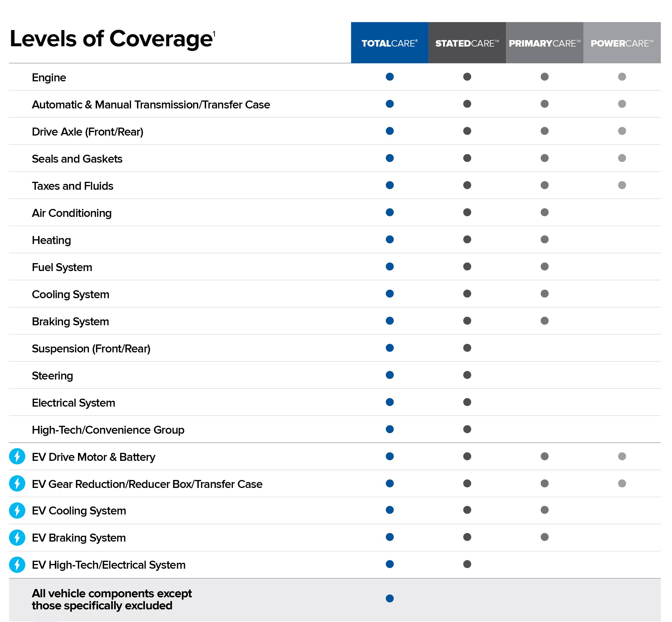Viewport: 672px width, 622px height.
Task: Click the PrimaryCare dot for Fuel System
Action: pyautogui.click(x=544, y=267)
